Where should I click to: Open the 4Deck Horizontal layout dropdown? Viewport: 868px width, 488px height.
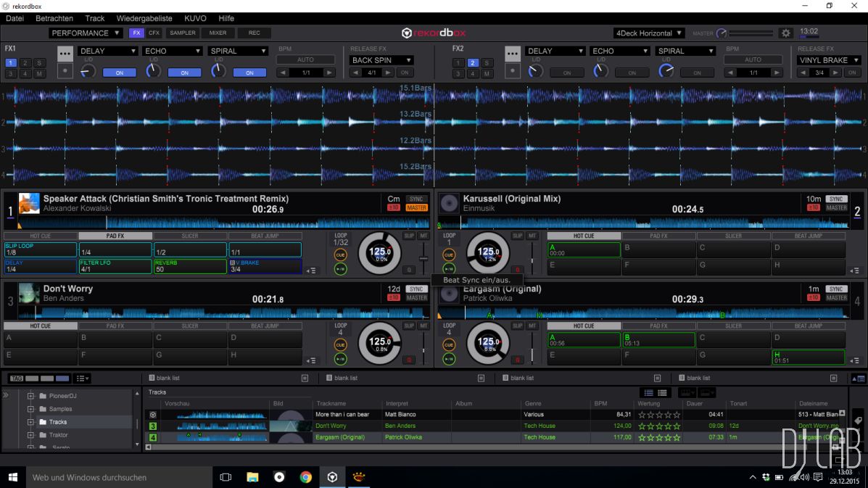coord(648,33)
